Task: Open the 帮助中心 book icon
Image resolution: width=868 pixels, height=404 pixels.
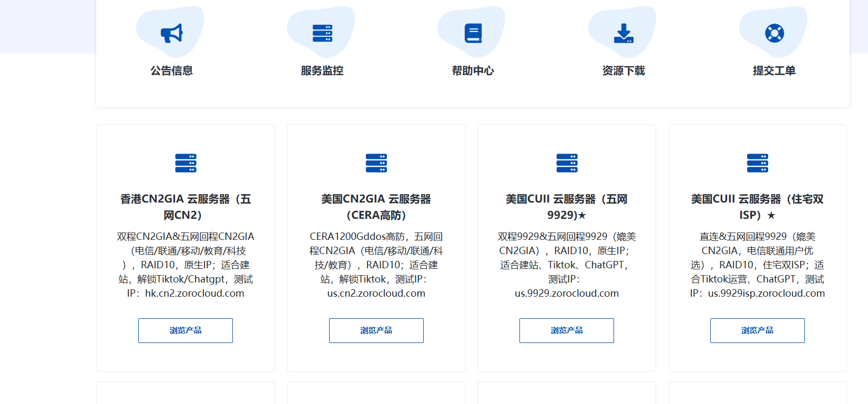Action: pos(473,33)
